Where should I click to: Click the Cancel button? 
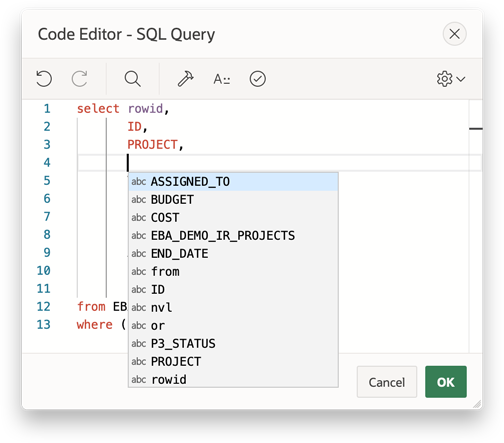(387, 382)
